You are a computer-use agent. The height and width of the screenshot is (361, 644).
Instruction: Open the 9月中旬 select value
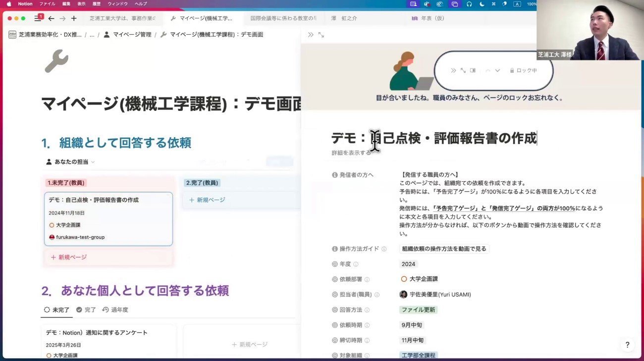(x=412, y=325)
